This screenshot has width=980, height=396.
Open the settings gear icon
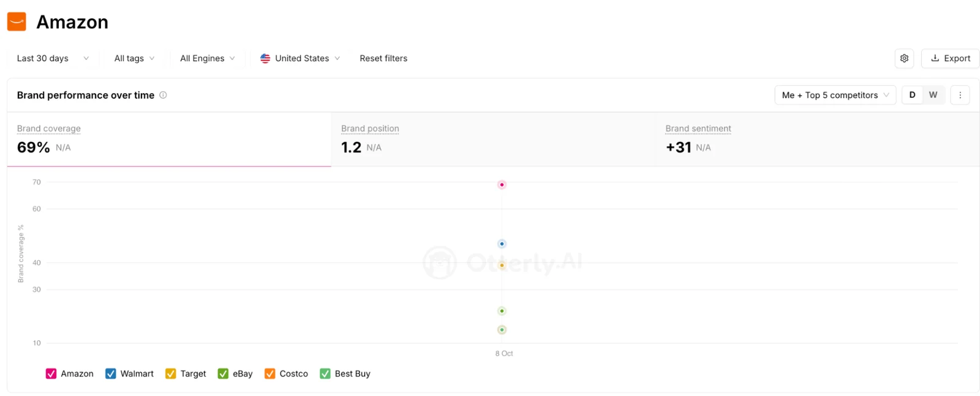coord(904,58)
